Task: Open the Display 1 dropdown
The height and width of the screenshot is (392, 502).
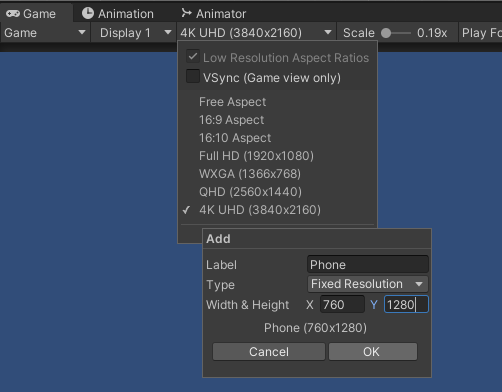Action: (x=134, y=33)
